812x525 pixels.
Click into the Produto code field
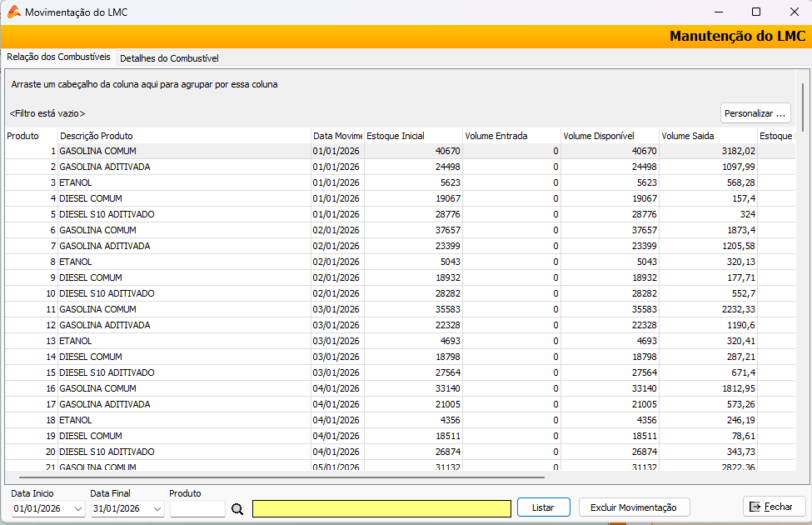(197, 508)
